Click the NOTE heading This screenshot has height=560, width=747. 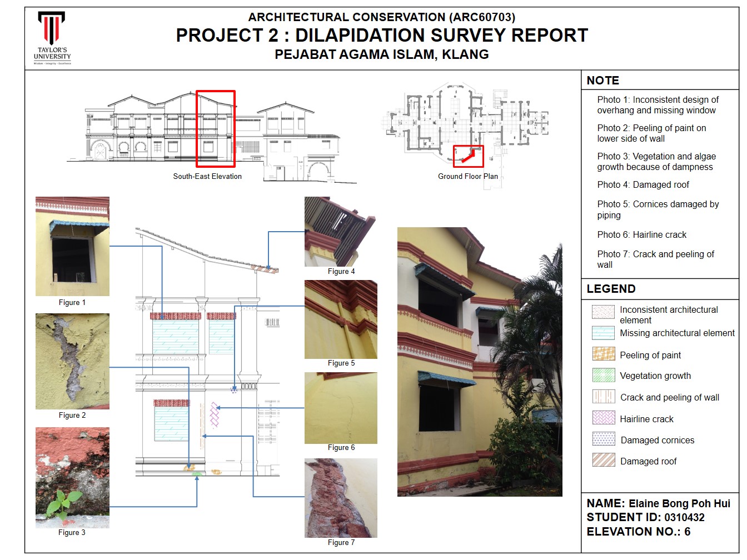(x=602, y=81)
